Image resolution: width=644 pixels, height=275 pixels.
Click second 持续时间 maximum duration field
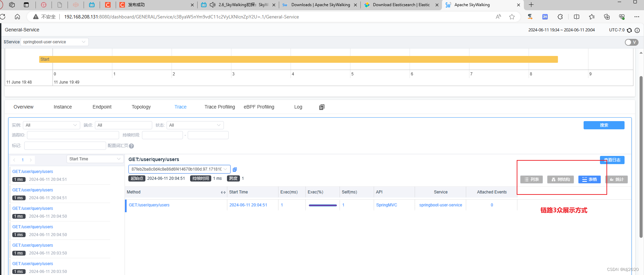[x=208, y=135]
